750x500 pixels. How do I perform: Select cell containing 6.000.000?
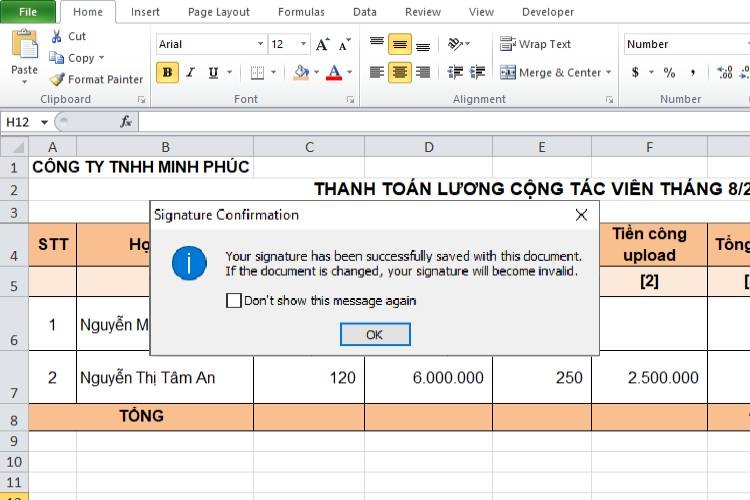[x=429, y=377]
